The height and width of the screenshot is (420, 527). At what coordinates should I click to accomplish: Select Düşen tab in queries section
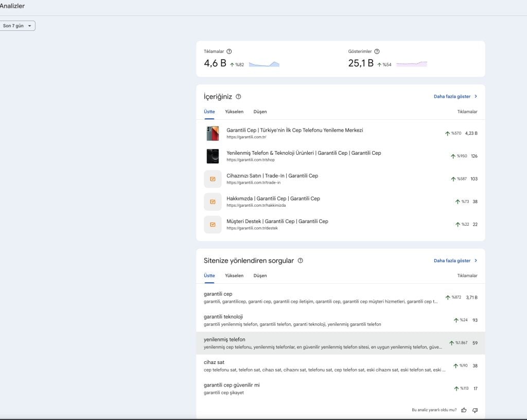(x=260, y=276)
